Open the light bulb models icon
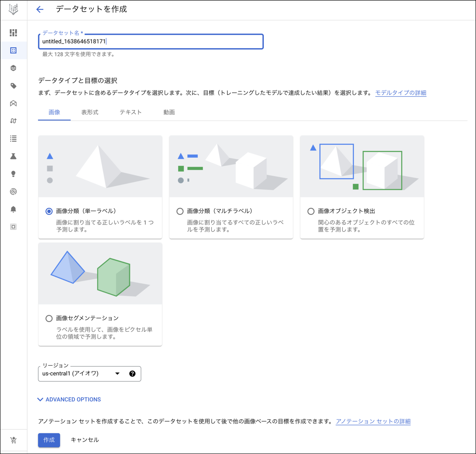 pos(13,174)
